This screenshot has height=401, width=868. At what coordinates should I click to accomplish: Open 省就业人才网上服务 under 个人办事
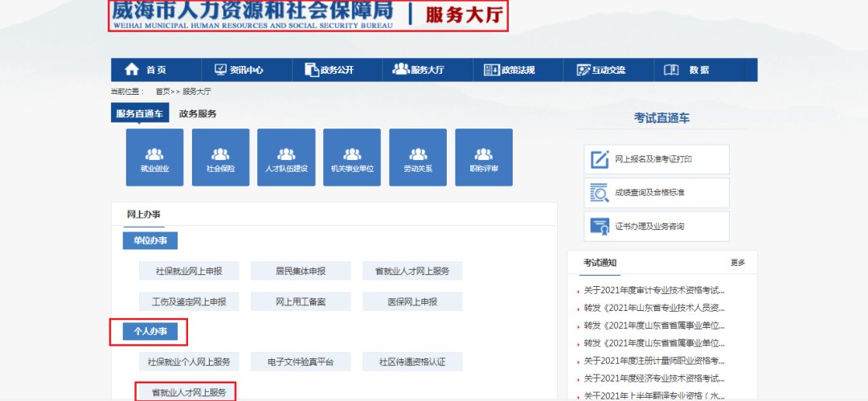click(x=189, y=392)
